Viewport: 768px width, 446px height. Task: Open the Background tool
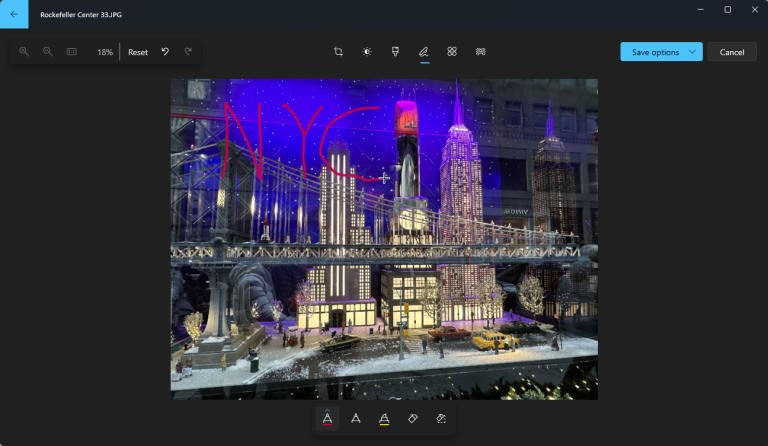point(480,51)
